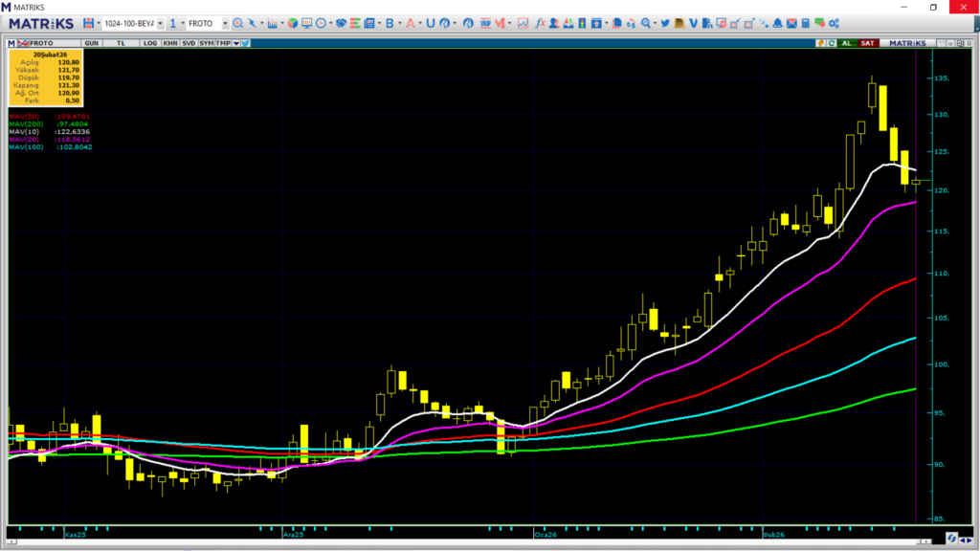Open the calculator icon in toolbar
This screenshot has width=980, height=551.
point(805,23)
